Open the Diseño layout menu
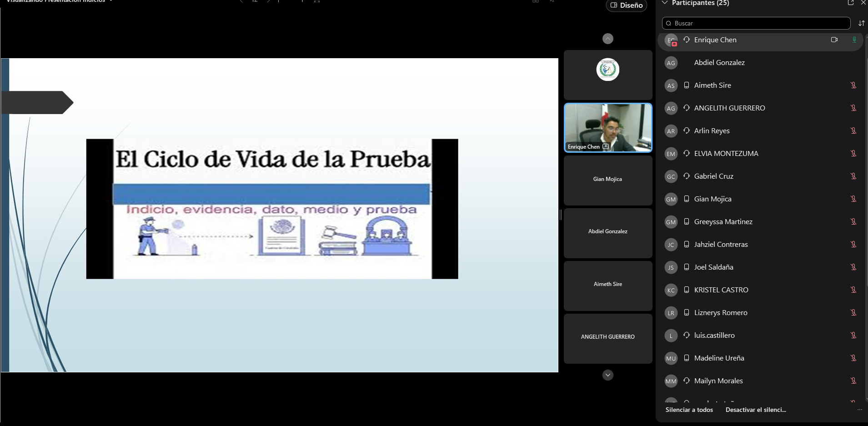The height and width of the screenshot is (426, 868). click(626, 5)
